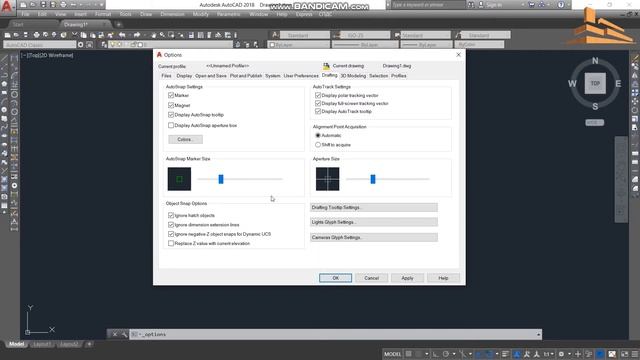The image size is (640, 360).
Task: Open the AutoCAD Classic workspace dropdown
Action: pyautogui.click(x=40, y=44)
